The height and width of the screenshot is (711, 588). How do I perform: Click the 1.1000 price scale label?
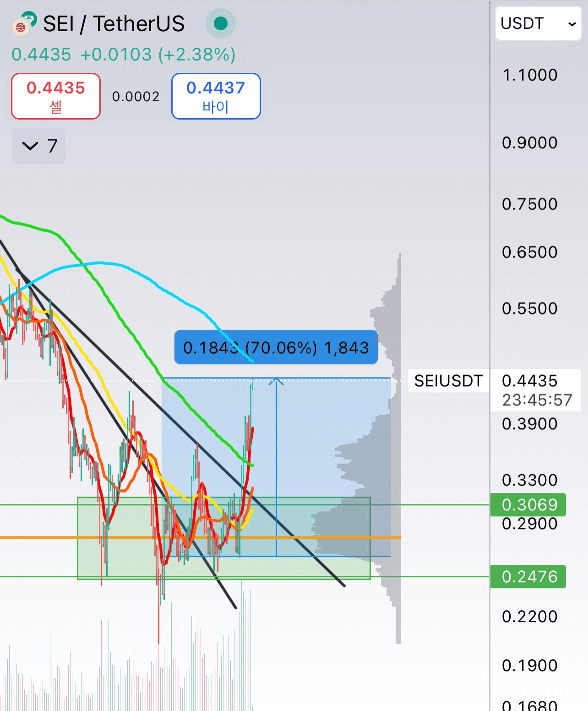(530, 75)
